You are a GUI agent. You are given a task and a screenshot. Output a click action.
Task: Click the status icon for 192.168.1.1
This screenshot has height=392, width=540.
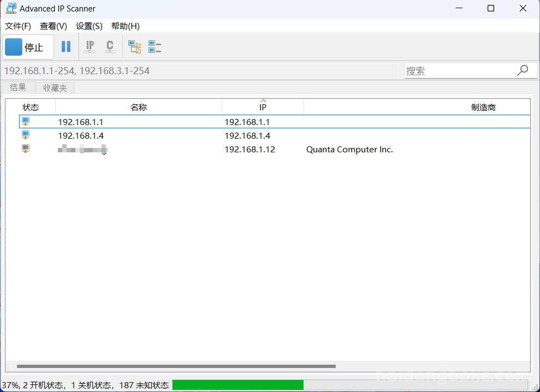click(x=26, y=121)
